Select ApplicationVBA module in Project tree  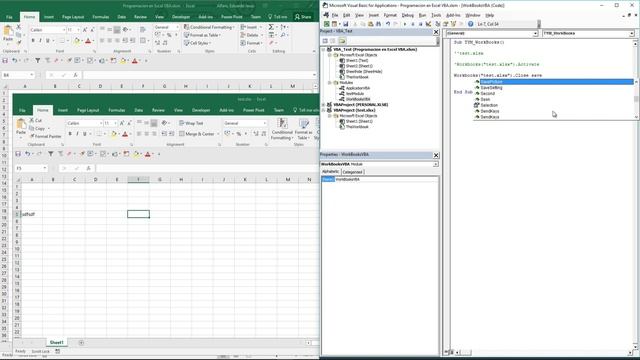pos(358,88)
